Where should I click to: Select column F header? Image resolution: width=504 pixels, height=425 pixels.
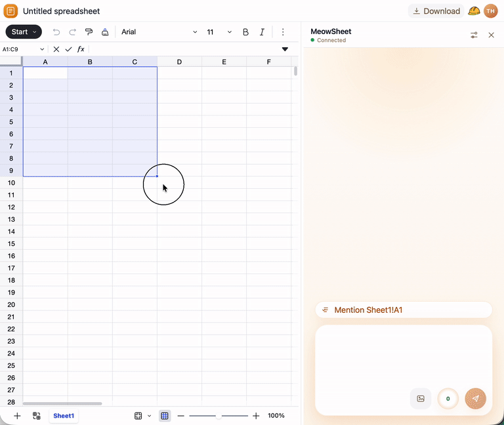click(268, 62)
